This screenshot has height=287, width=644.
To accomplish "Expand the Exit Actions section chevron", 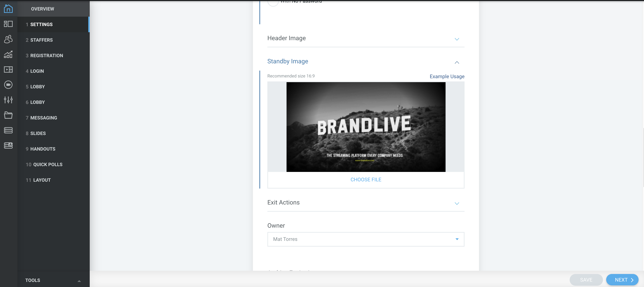I will (x=457, y=204).
